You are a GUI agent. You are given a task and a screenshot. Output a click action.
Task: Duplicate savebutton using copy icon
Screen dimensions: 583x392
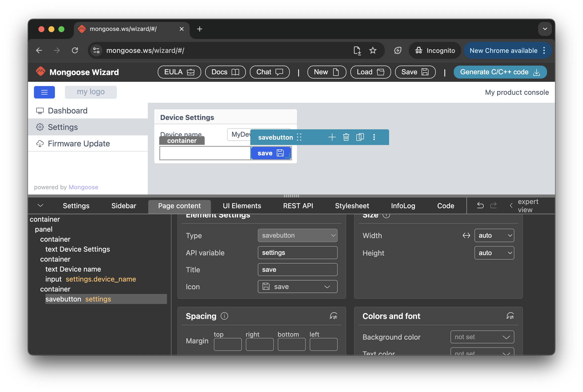pyautogui.click(x=360, y=137)
